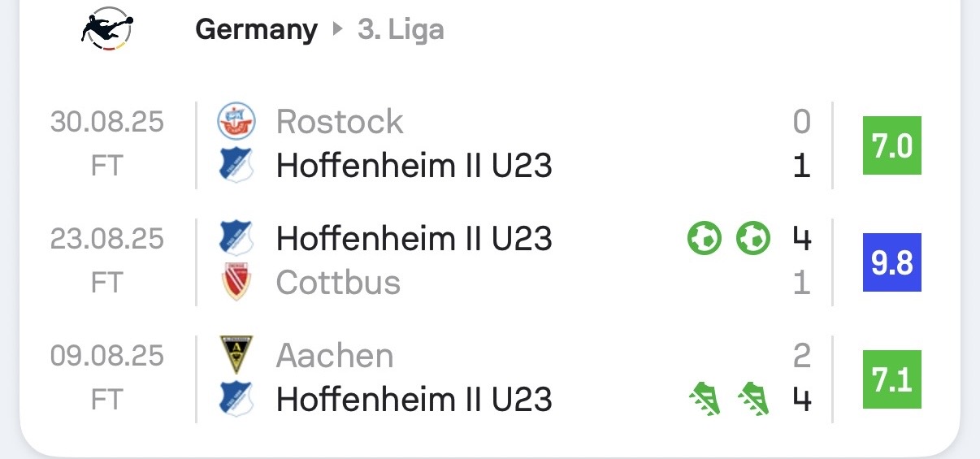Open the 3. Liga competition link
The height and width of the screenshot is (459, 980).
(x=401, y=30)
